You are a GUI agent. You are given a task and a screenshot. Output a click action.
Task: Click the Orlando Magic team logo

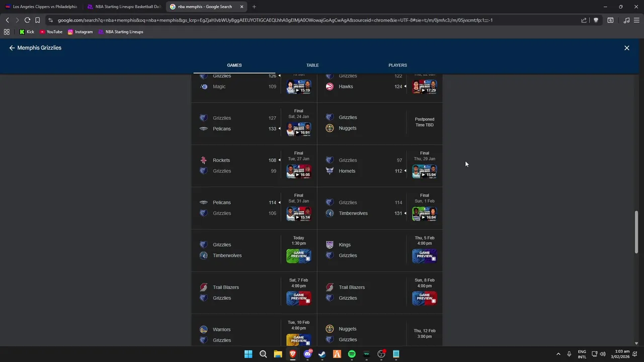tap(203, 86)
